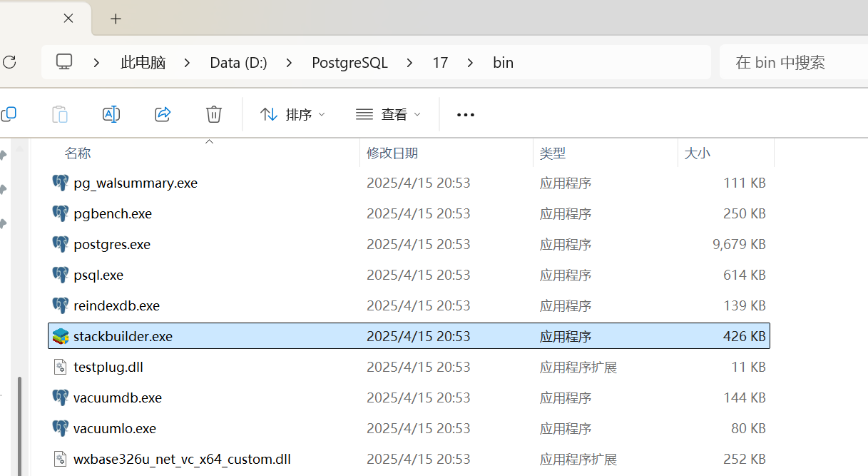Add a new Explorer tab
This screenshot has height=476, width=868.
[116, 19]
